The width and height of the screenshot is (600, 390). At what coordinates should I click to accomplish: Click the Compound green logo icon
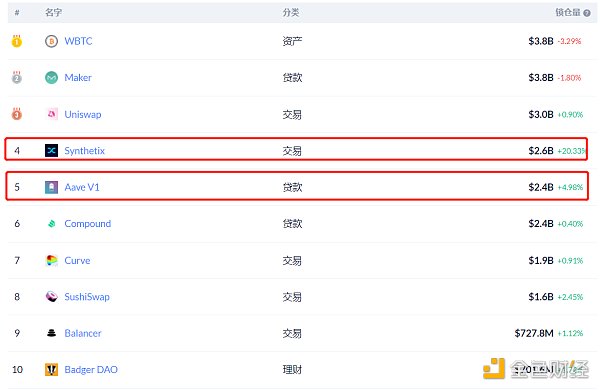[51, 224]
